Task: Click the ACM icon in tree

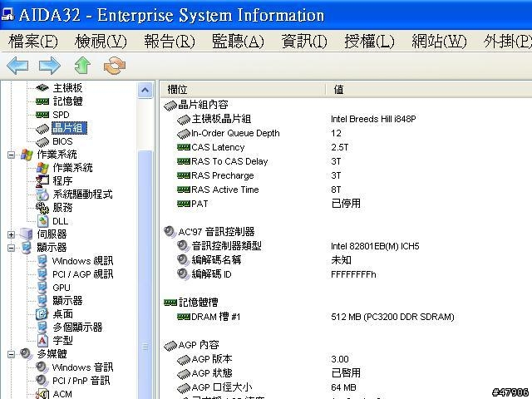Action: 42,394
